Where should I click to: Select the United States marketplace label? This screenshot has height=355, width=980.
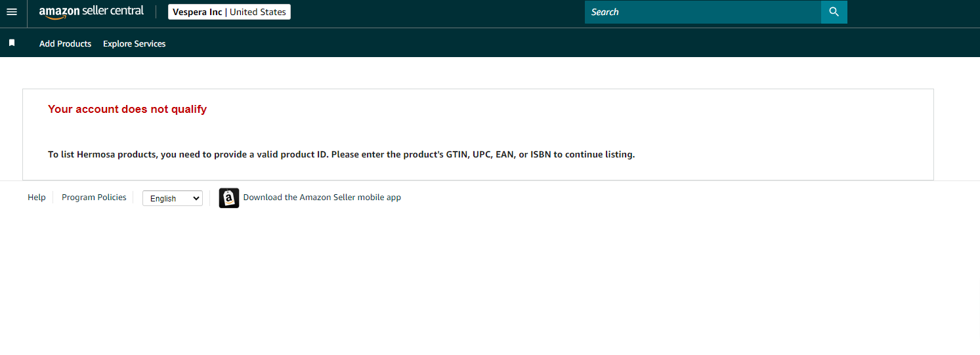(x=258, y=12)
